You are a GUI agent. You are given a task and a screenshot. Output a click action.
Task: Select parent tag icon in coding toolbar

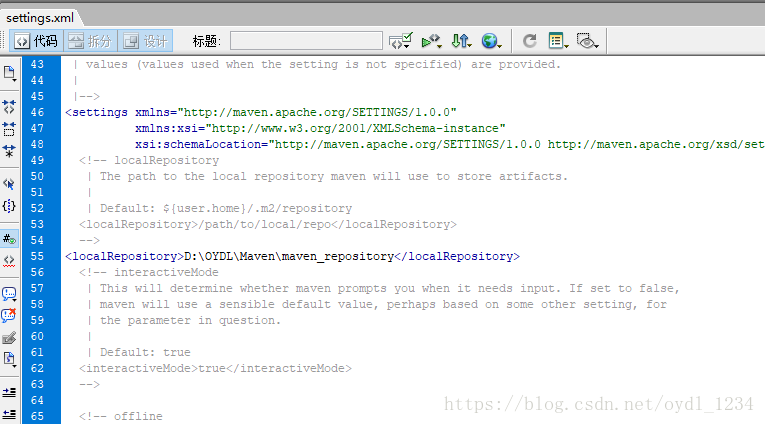click(9, 184)
